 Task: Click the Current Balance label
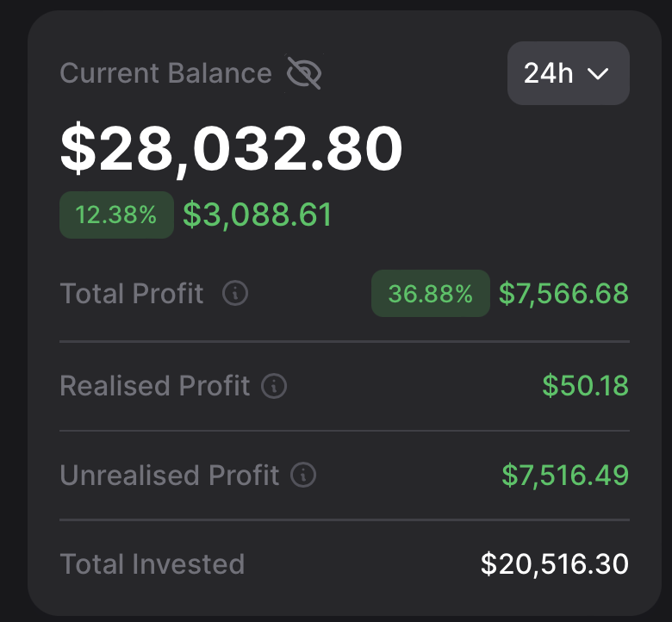point(165,73)
